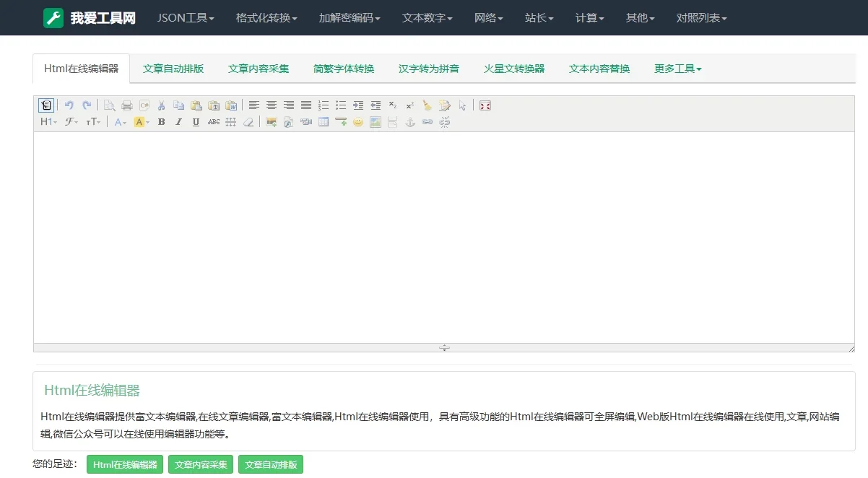Insert a smiley emoticon
Viewport: 868px width, 478px height.
pos(357,122)
